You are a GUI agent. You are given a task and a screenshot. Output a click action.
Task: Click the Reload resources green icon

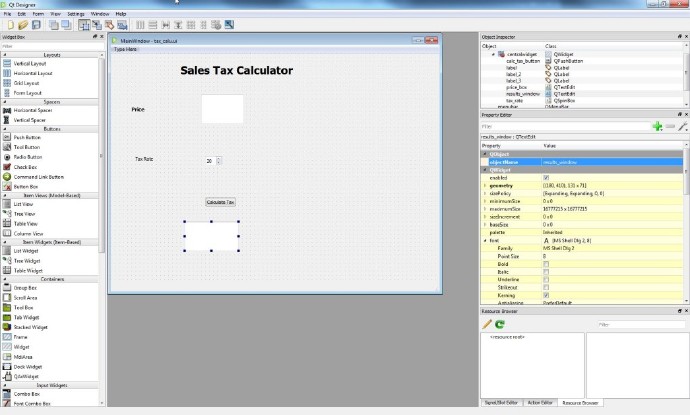tap(499, 324)
